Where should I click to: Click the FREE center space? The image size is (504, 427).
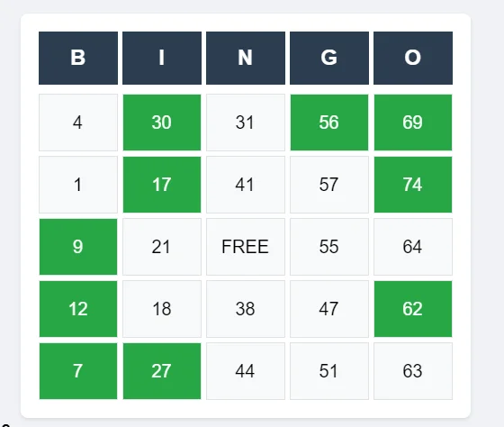pyautogui.click(x=246, y=247)
